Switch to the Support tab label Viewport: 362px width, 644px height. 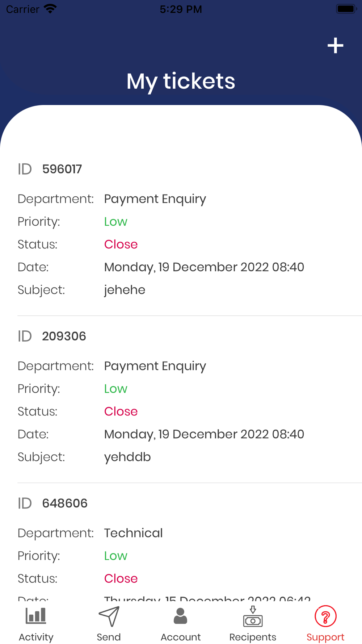[325, 637]
